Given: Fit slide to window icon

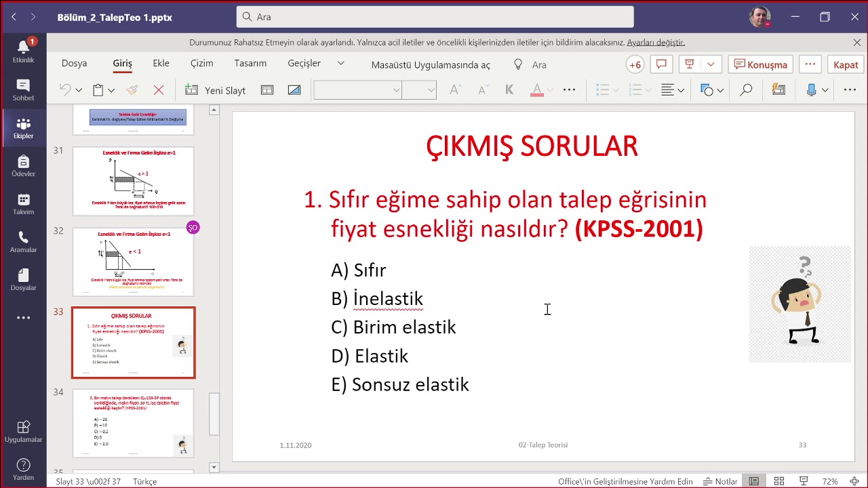Looking at the screenshot, I should [x=854, y=481].
